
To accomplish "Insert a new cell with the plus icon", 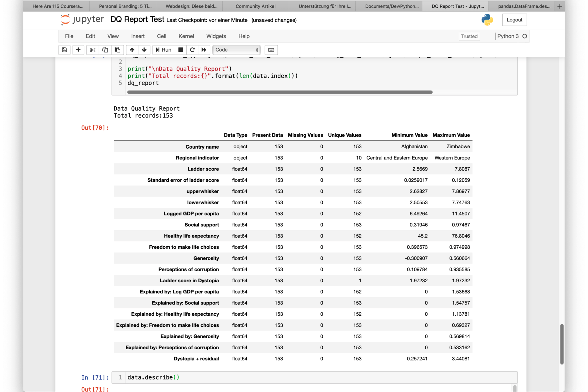I will [x=78, y=50].
